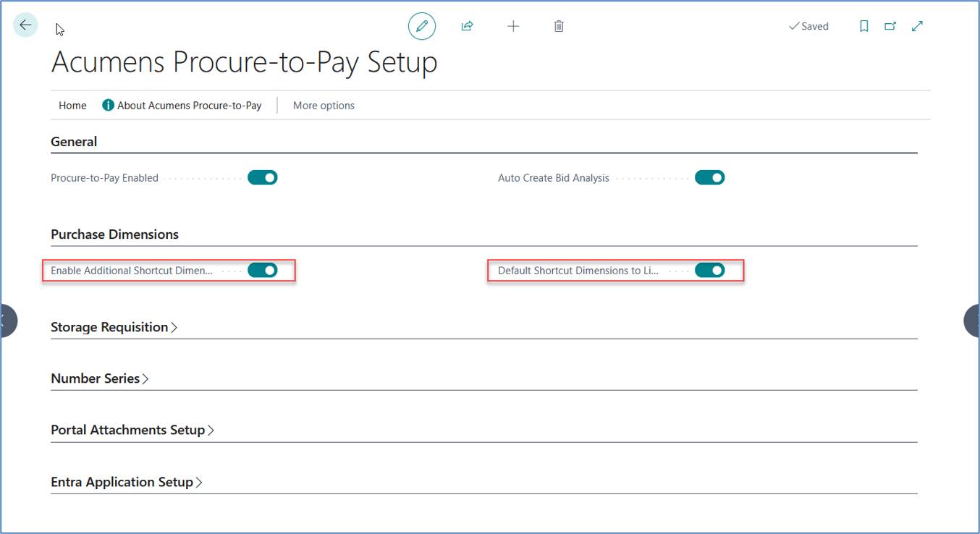Click the Enable Additional Shortcut Dimen... label
The height and width of the screenshot is (534, 980).
click(132, 270)
